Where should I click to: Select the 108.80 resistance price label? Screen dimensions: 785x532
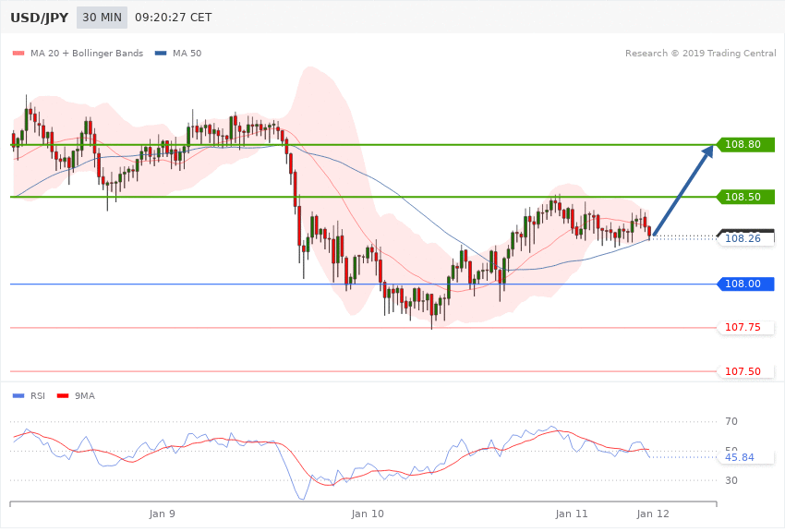[746, 145]
